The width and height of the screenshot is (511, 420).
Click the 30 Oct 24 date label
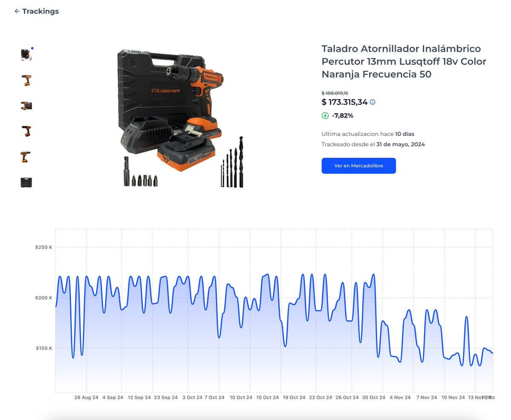point(373,397)
